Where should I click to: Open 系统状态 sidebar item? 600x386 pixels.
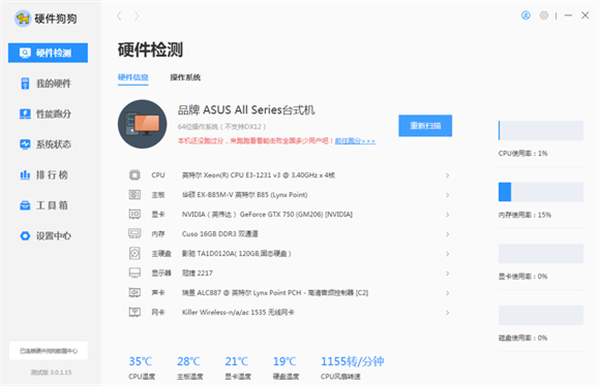tap(45, 144)
